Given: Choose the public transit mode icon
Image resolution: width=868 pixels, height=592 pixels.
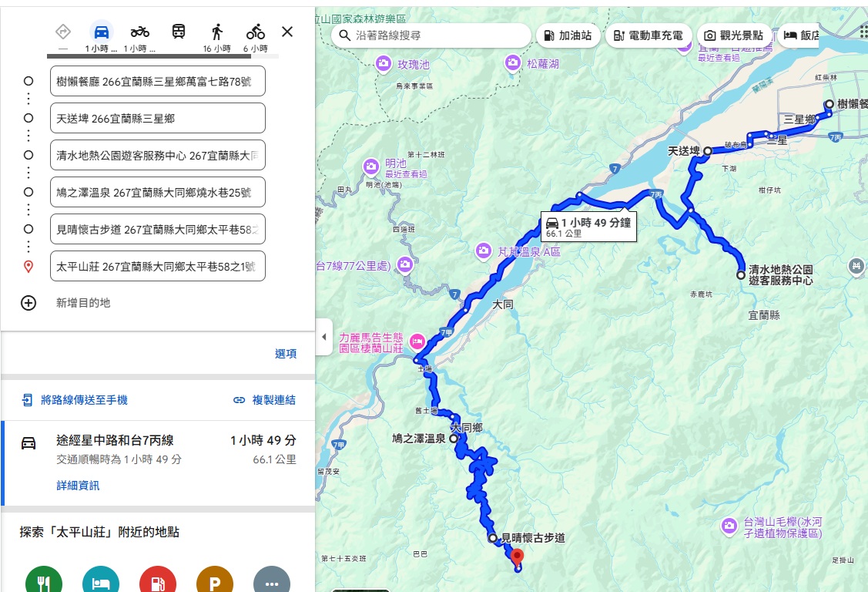Looking at the screenshot, I should (178, 32).
